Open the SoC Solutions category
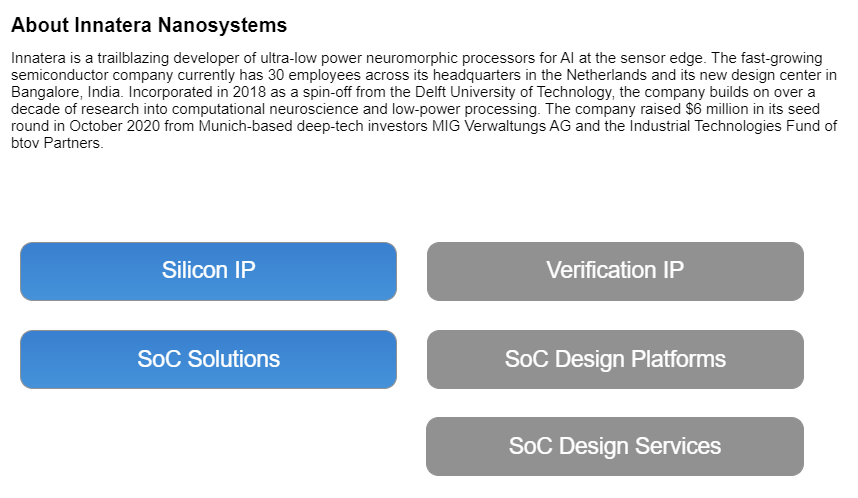858x498 pixels. [x=208, y=359]
